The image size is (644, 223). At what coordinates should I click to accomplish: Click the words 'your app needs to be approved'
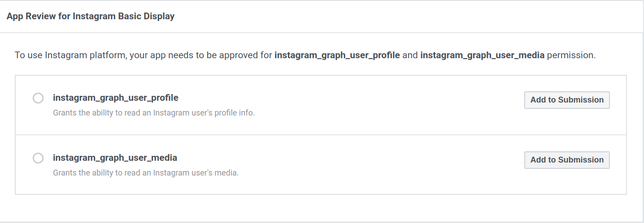pyautogui.click(x=188, y=56)
